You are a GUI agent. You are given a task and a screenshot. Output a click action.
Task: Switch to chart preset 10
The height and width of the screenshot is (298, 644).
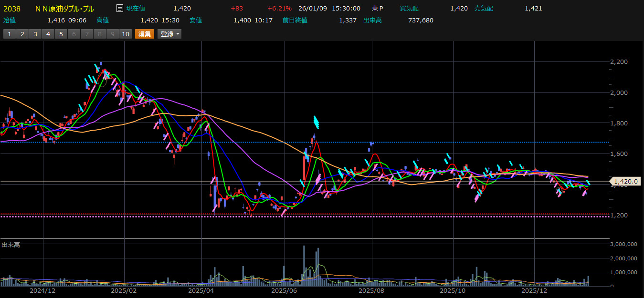click(x=126, y=34)
